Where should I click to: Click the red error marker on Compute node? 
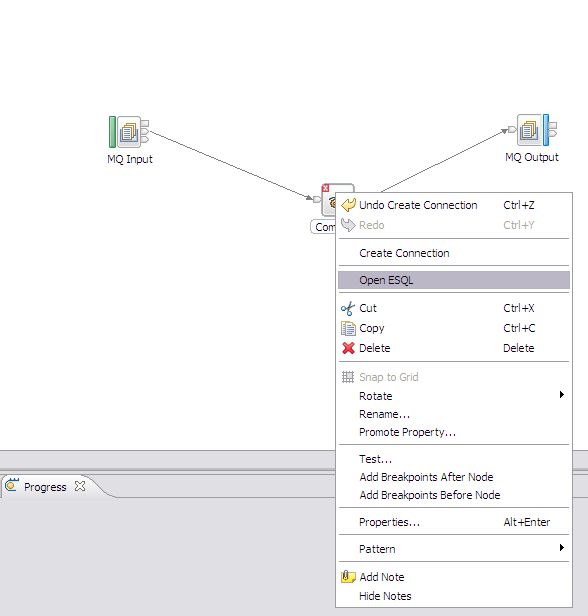pyautogui.click(x=325, y=188)
